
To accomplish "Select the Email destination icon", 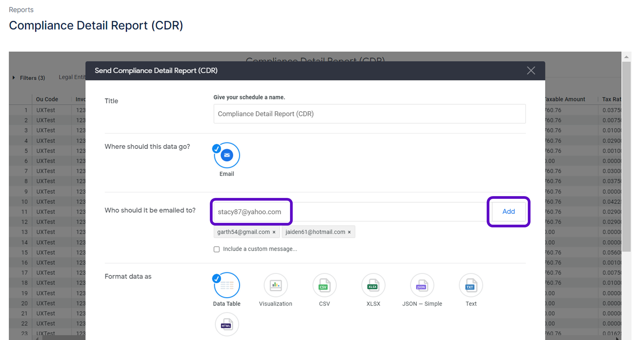I will pos(227,155).
